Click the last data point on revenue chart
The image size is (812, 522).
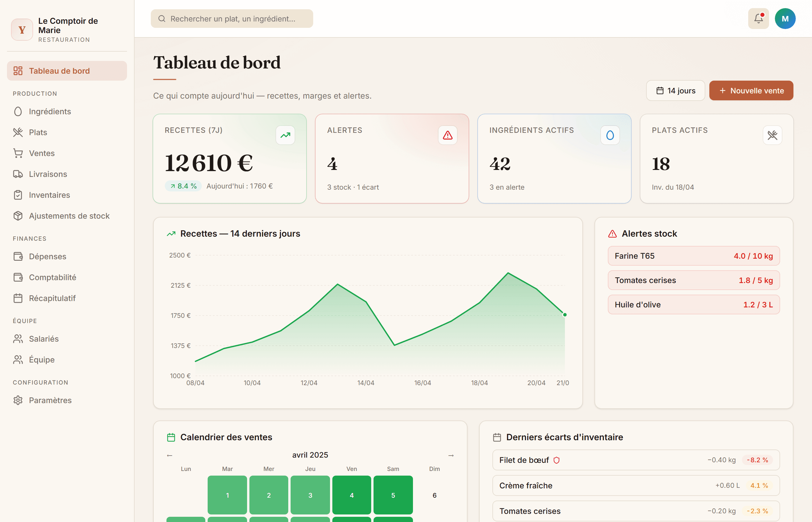click(565, 315)
